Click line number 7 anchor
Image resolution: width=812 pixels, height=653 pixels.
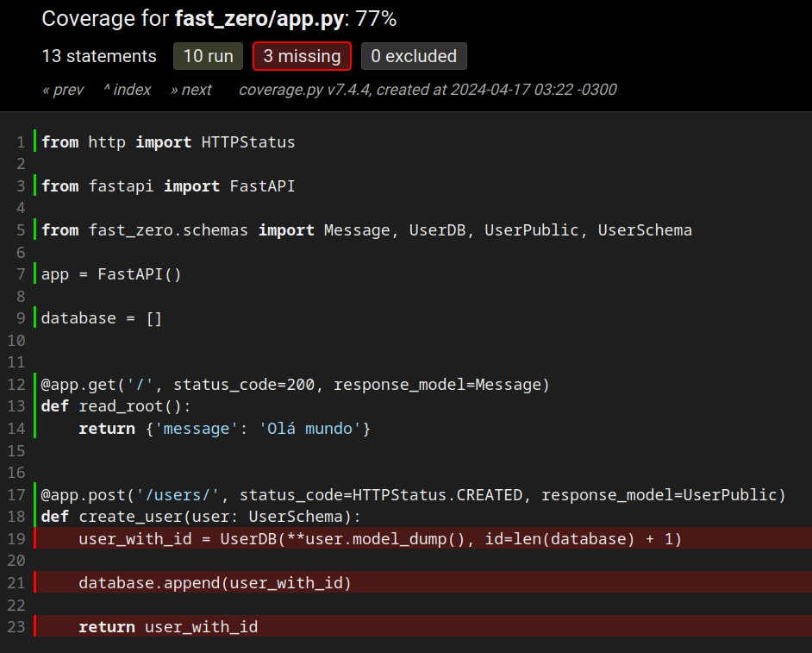point(21,274)
